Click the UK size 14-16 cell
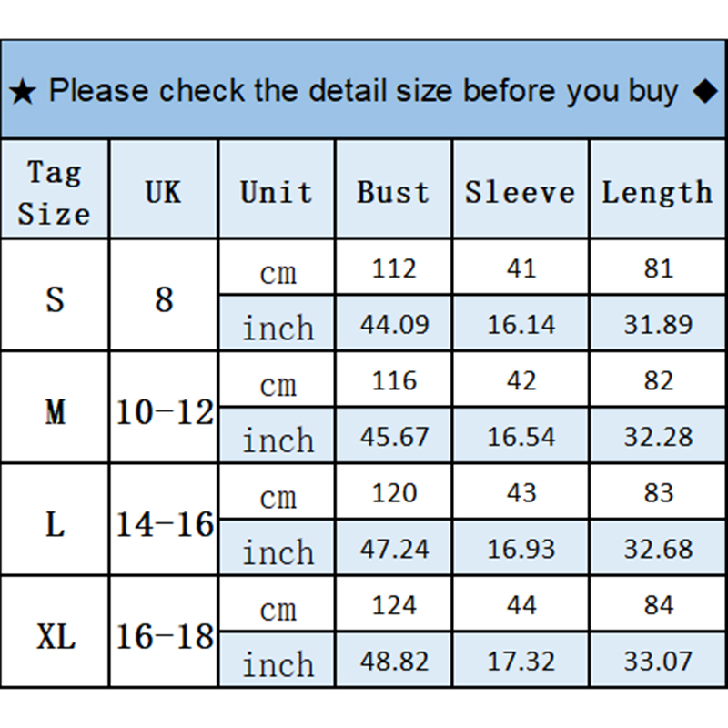 pos(164,524)
